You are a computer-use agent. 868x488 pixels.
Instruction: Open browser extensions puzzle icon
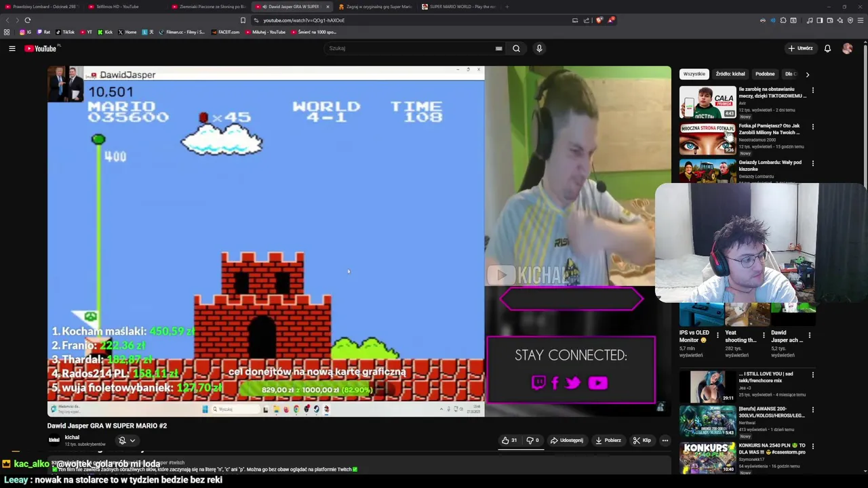tap(783, 20)
